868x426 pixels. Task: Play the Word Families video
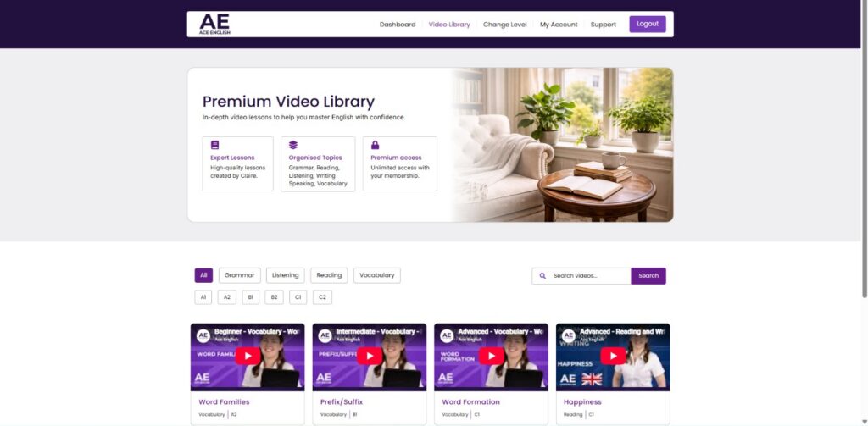(248, 356)
